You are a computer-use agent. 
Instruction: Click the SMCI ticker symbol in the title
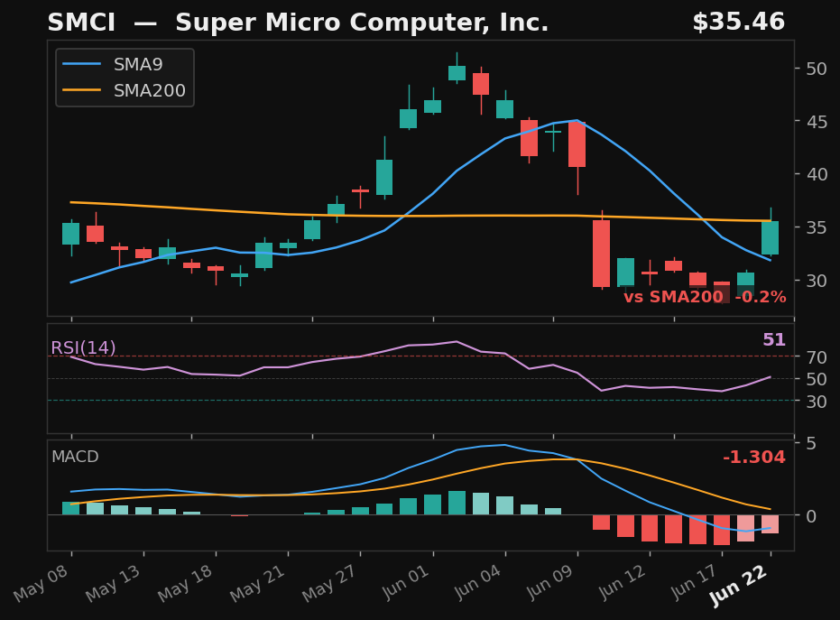click(81, 23)
